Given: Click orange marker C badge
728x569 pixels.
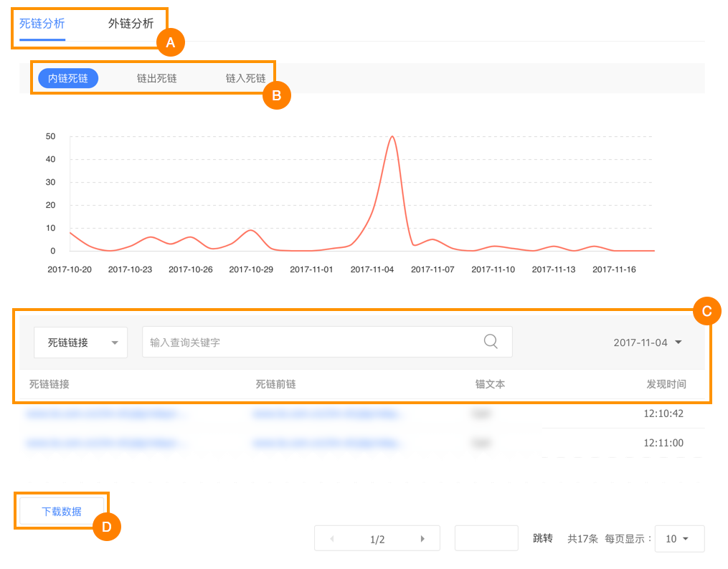Looking at the screenshot, I should point(706,311).
